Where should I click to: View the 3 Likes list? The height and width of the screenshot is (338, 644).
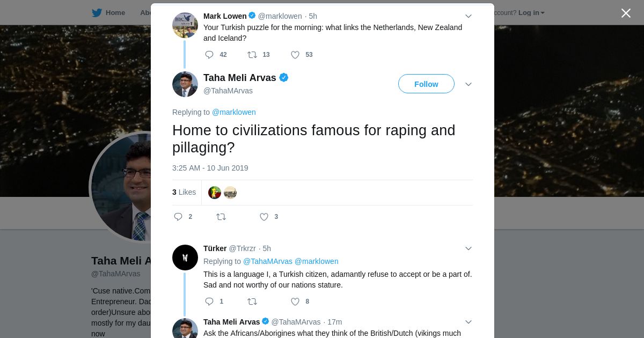(x=184, y=192)
